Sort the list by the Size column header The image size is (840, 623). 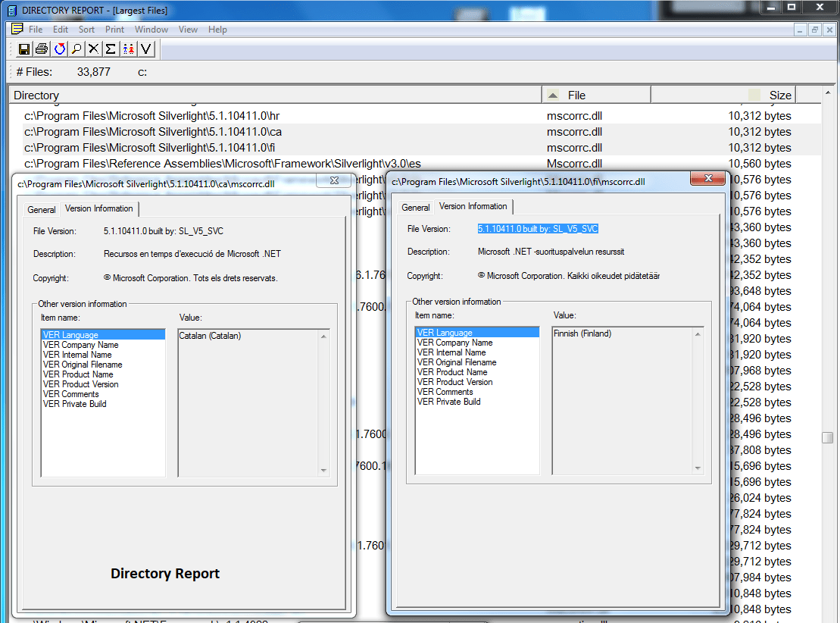click(x=723, y=95)
